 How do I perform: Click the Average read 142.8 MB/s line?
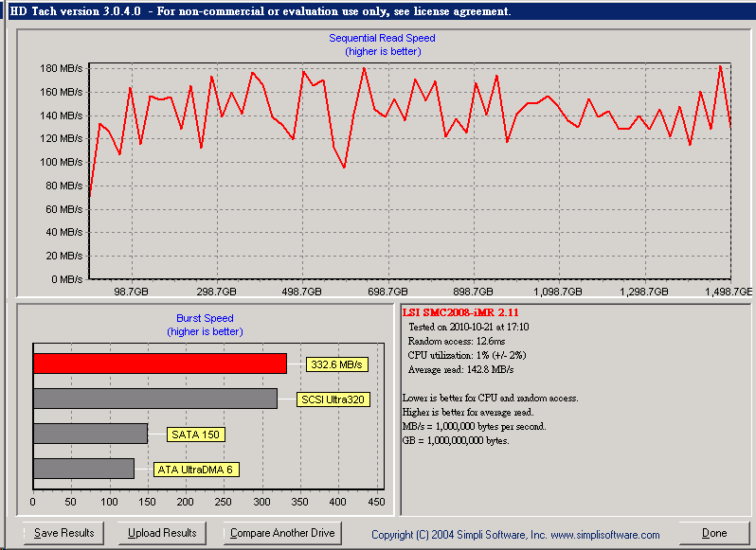coord(460,368)
